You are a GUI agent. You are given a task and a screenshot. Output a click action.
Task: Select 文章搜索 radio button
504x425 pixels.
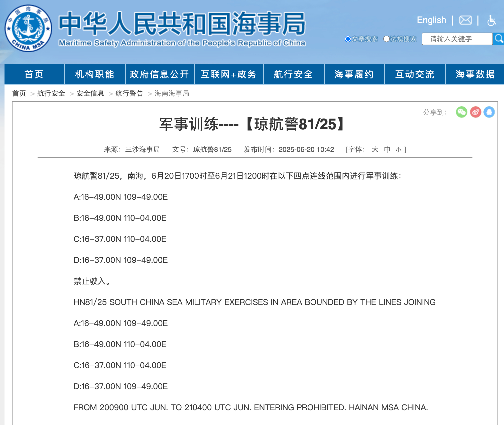tap(348, 39)
